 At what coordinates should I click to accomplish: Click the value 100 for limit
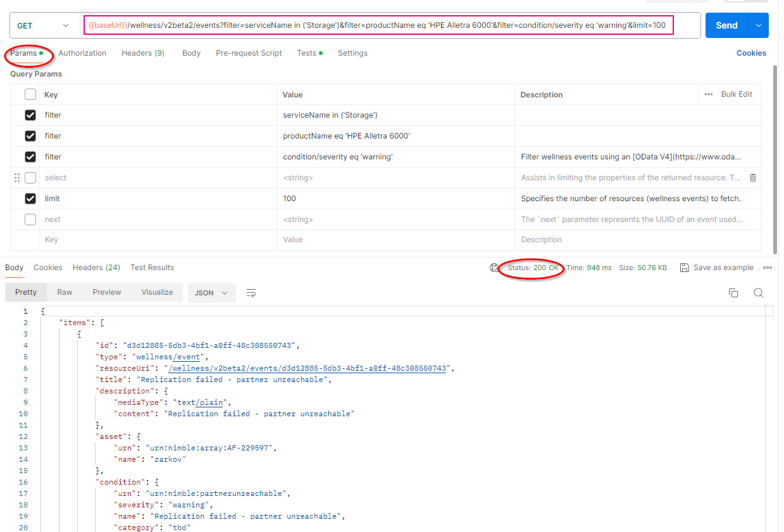pyautogui.click(x=289, y=199)
